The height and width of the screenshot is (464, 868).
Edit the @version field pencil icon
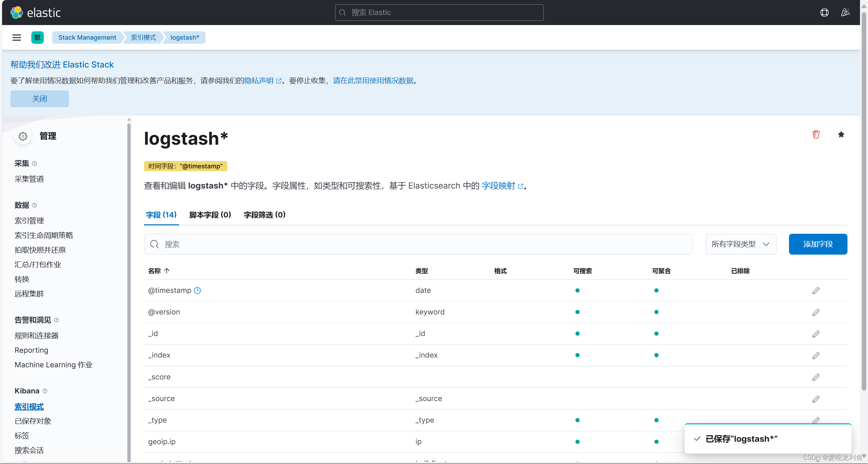[x=816, y=312]
